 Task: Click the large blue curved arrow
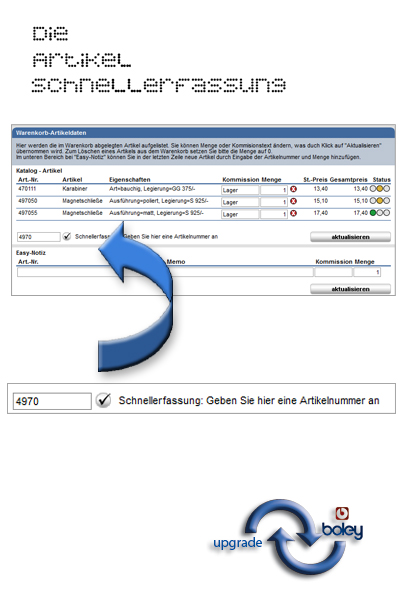tap(136, 298)
